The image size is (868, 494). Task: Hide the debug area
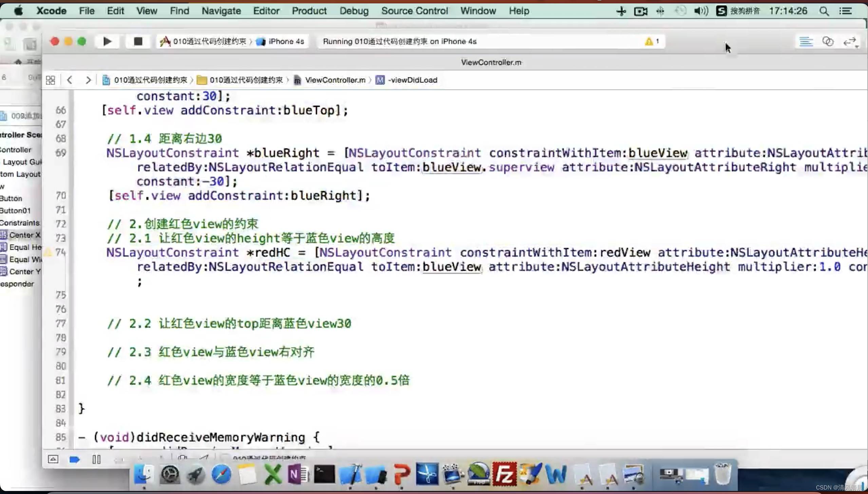[53, 459]
